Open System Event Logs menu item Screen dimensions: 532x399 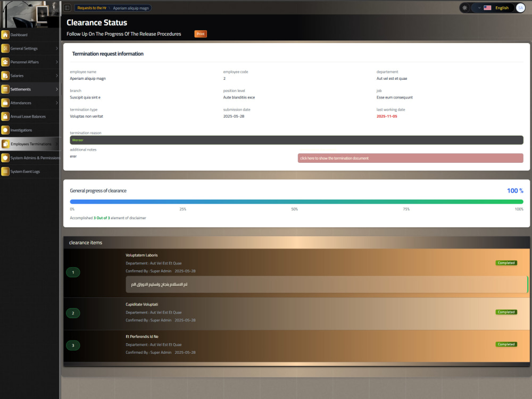(x=30, y=171)
